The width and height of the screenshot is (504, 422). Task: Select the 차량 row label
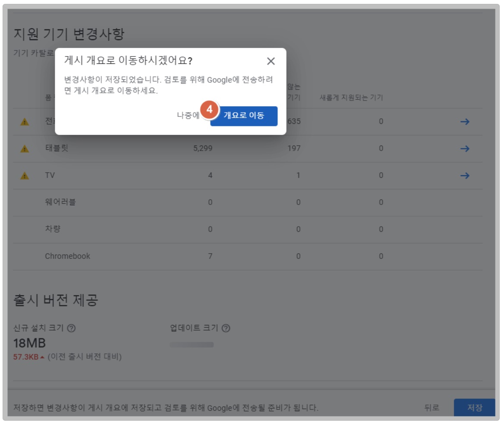point(53,229)
